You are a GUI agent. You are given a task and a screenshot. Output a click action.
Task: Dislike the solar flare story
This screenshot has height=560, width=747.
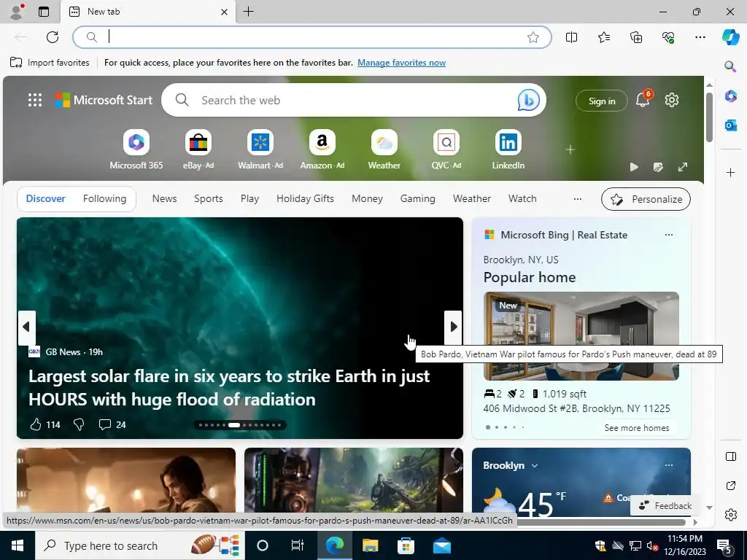click(79, 424)
